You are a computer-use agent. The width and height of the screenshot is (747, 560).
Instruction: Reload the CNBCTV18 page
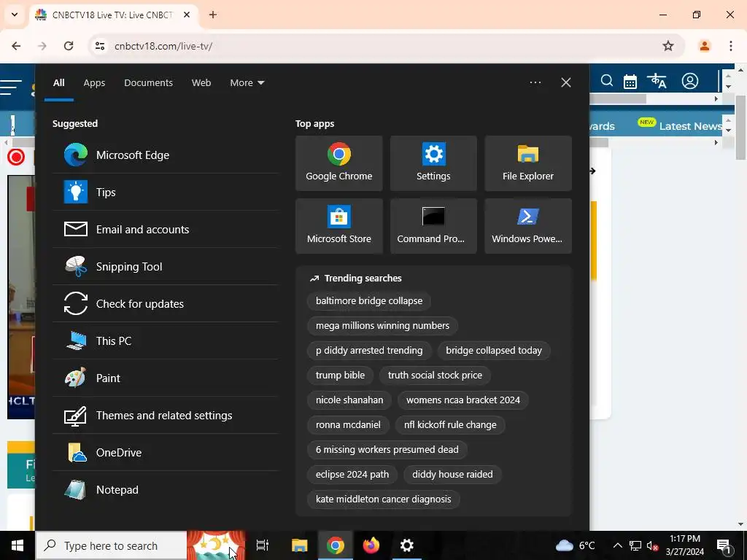pos(69,46)
